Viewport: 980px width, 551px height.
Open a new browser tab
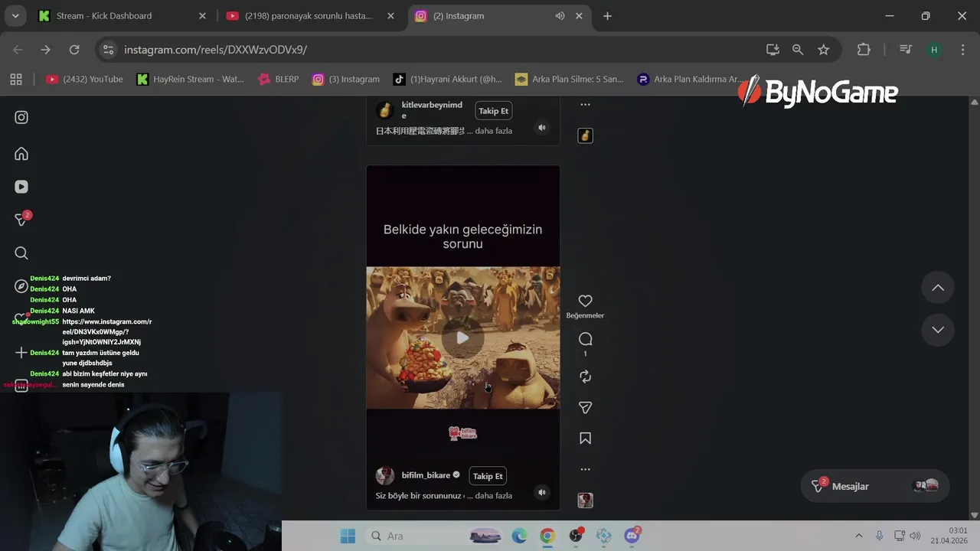coord(607,15)
